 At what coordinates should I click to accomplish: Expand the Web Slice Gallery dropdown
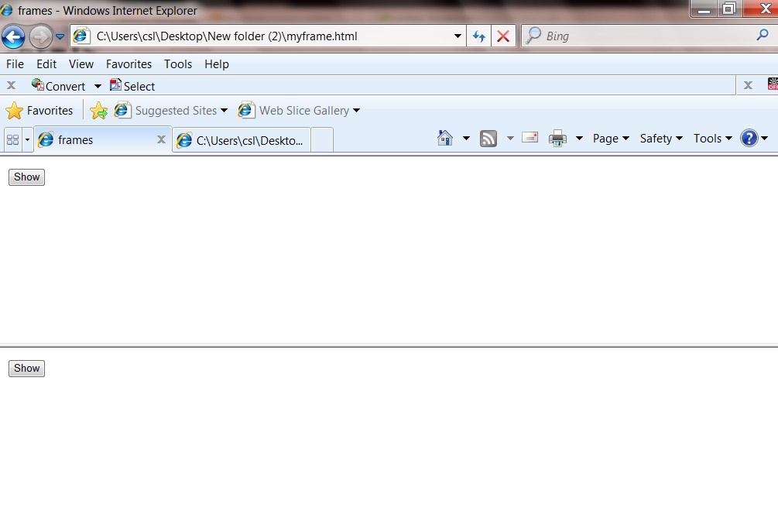[356, 110]
